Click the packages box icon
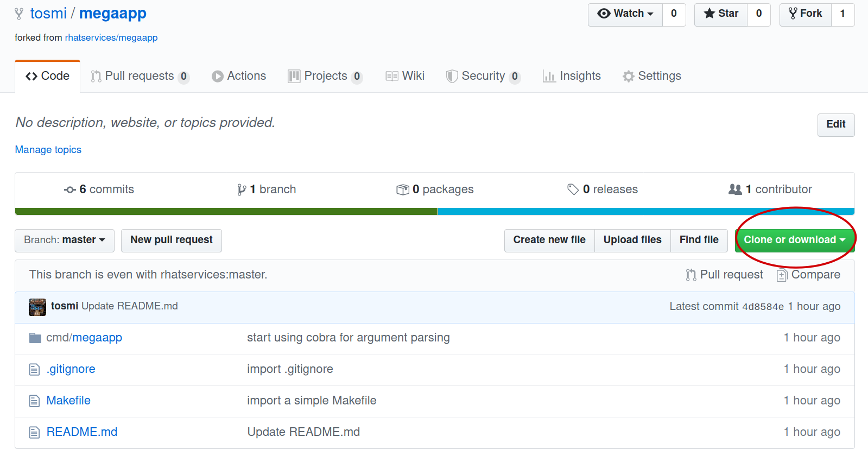Image resolution: width=868 pixels, height=456 pixels. 403,189
